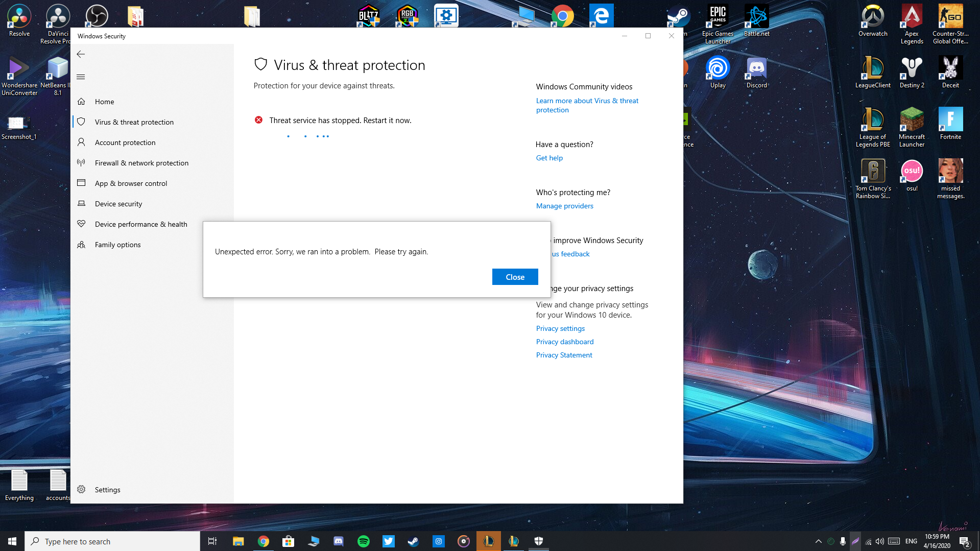Open Wondershare UniConverter desktop icon
The width and height of the screenshot is (980, 551).
coord(19,76)
